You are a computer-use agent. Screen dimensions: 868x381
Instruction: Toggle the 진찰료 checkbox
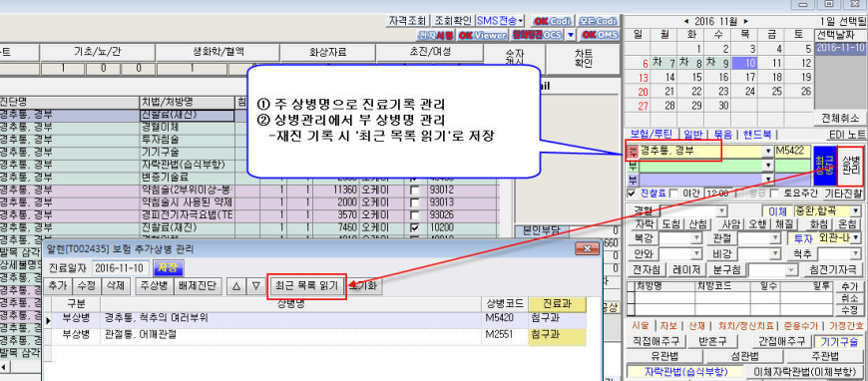click(632, 193)
